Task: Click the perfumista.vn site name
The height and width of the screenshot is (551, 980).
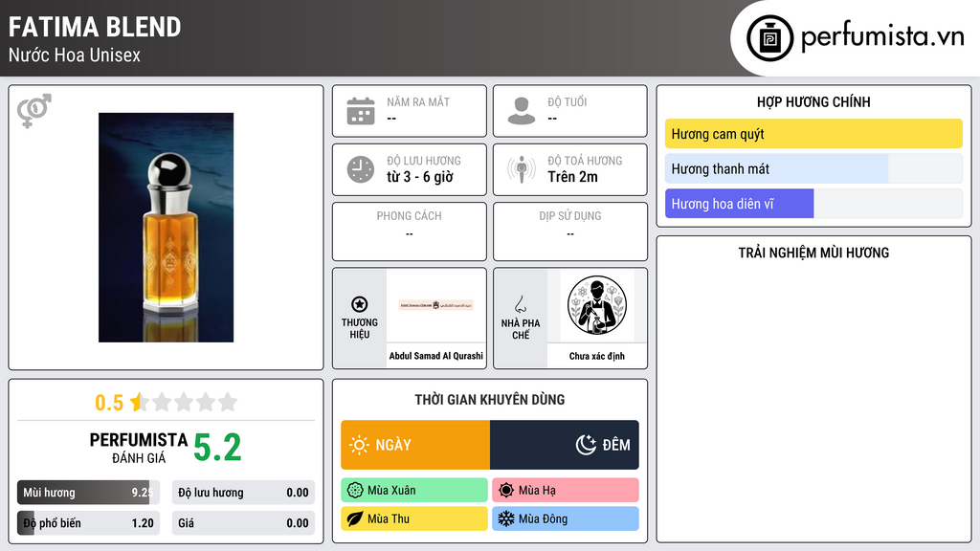Action: coord(882,37)
